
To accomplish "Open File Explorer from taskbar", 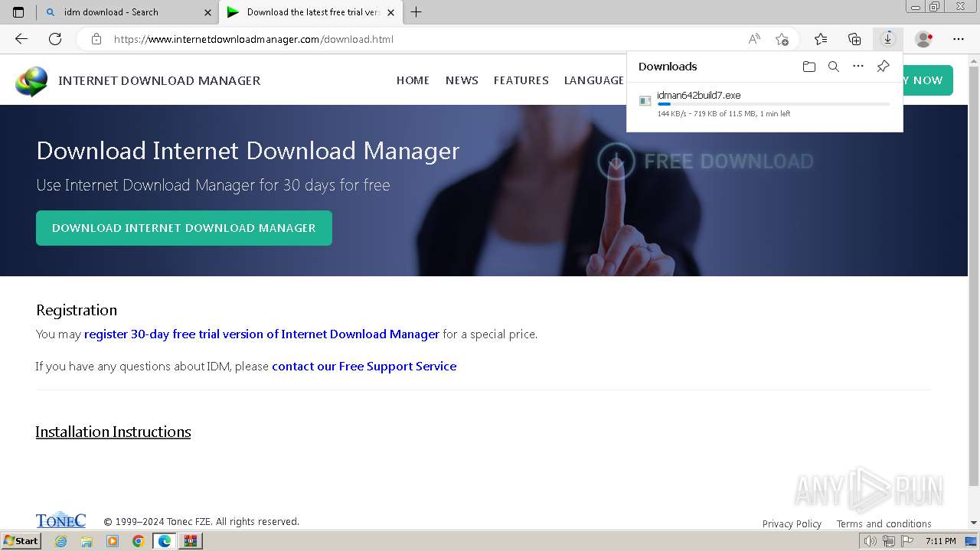I will pyautogui.click(x=87, y=541).
